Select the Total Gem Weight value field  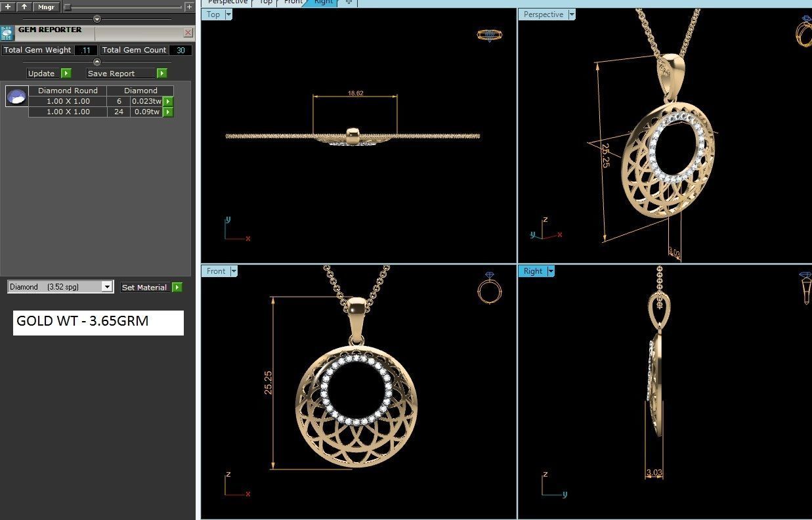(x=86, y=50)
